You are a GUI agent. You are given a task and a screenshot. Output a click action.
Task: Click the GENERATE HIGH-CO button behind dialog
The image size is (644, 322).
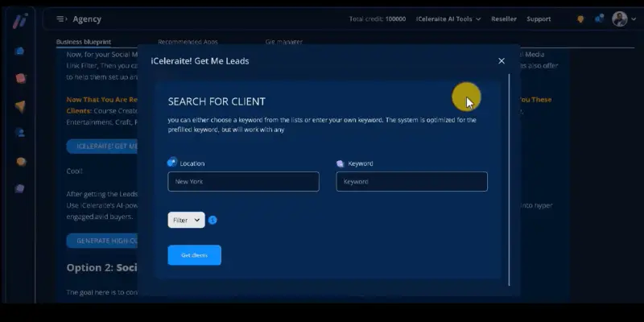pyautogui.click(x=102, y=241)
